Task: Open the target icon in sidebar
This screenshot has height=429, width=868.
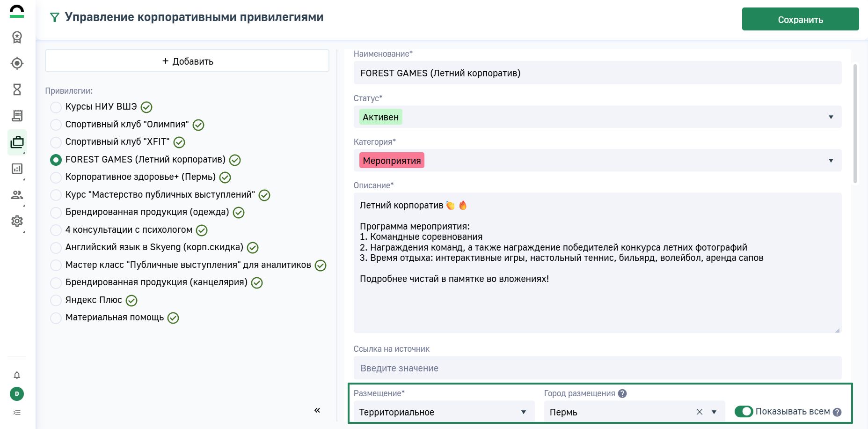Action: pos(17,63)
